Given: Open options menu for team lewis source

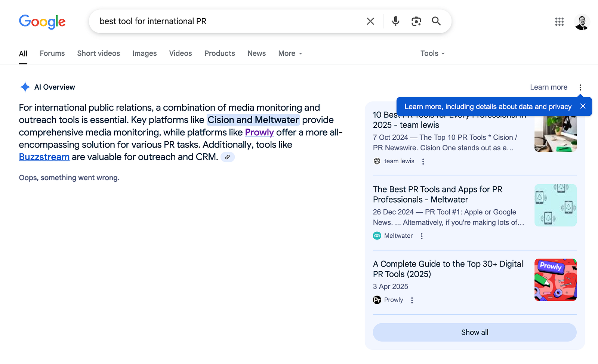Looking at the screenshot, I should click(x=423, y=161).
